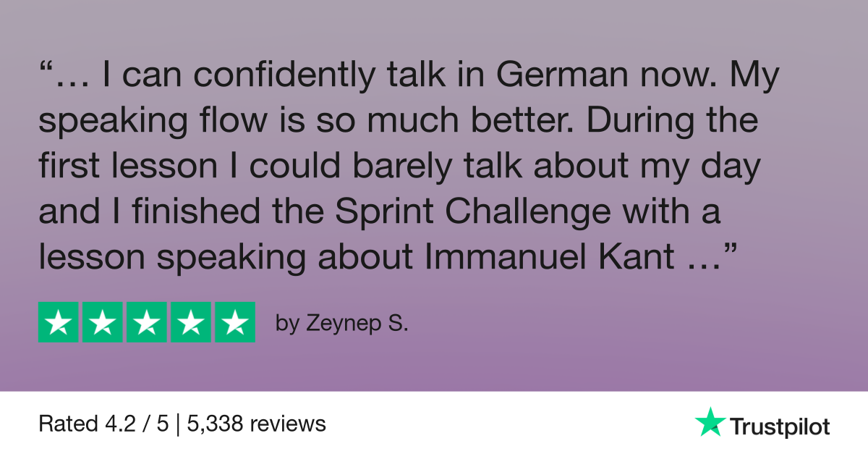Open the Trustpilot wordmark link
The image size is (868, 454).
tap(779, 426)
